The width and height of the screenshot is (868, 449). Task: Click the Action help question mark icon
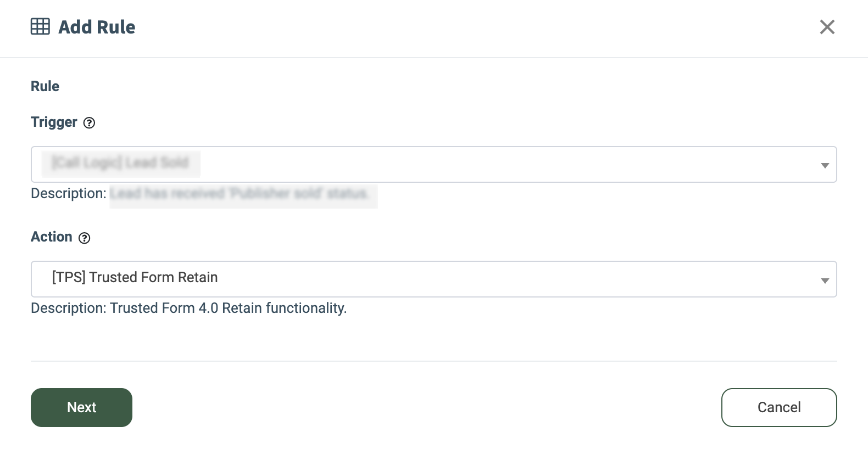(84, 238)
